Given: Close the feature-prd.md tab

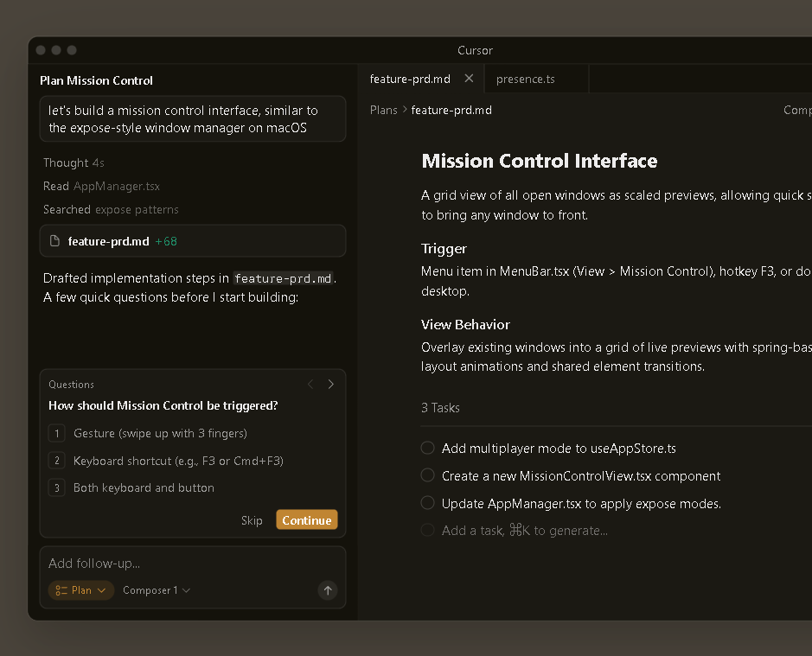Looking at the screenshot, I should pyautogui.click(x=469, y=79).
